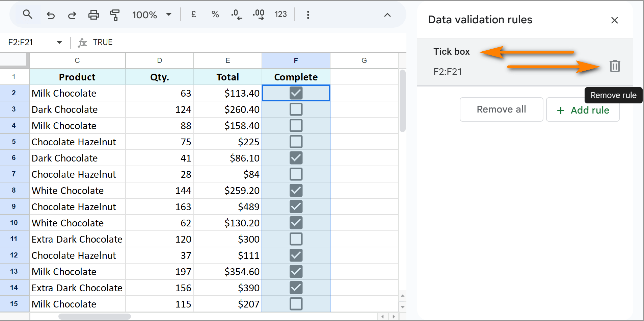Untick the checkbox in row 14
The height and width of the screenshot is (321, 644).
296,288
